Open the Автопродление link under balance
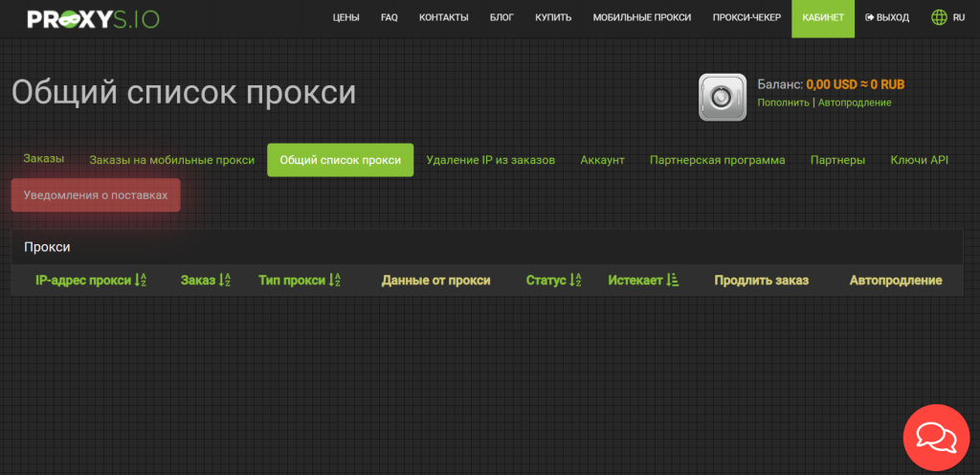The image size is (980, 475). tap(855, 102)
